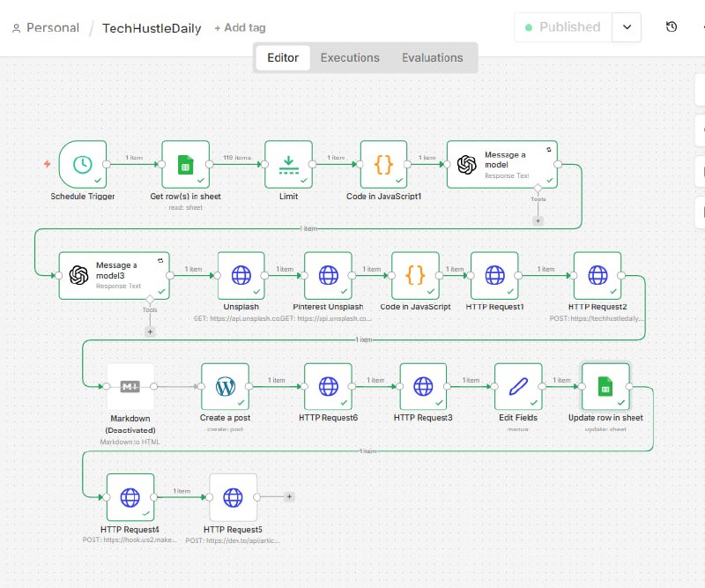Click the Tools connector on Message a model

point(538,188)
